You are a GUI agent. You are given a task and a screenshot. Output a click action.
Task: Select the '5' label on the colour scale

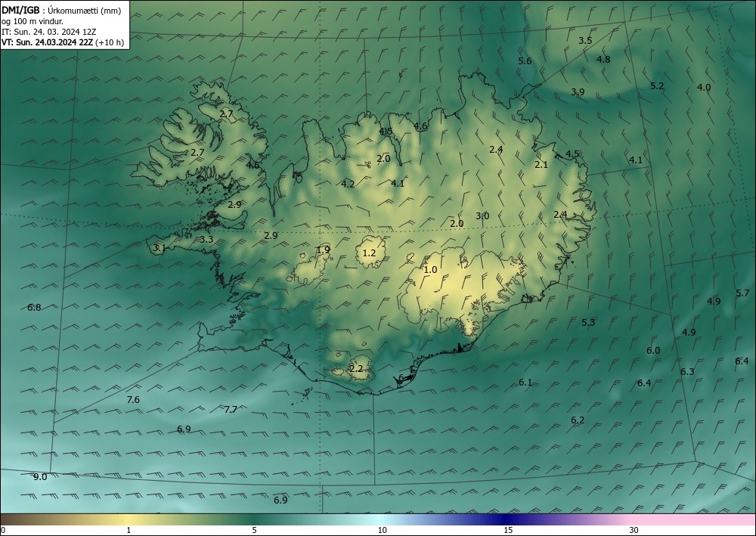tap(254, 530)
